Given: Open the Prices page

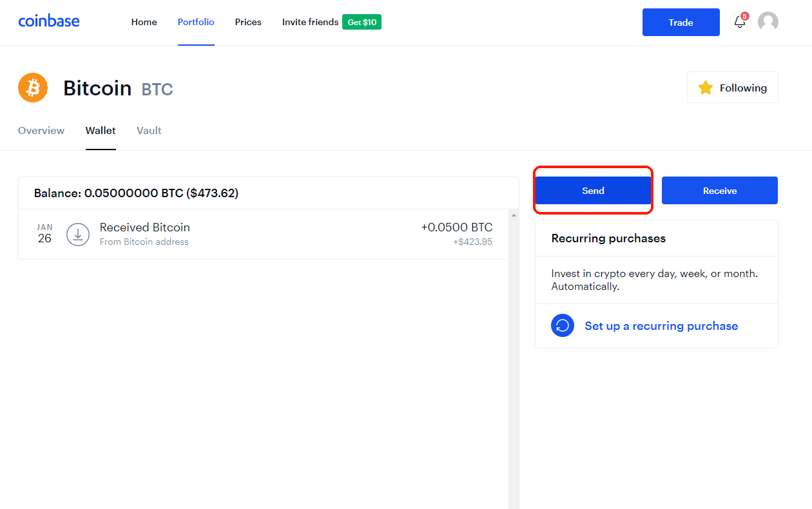Looking at the screenshot, I should (248, 22).
